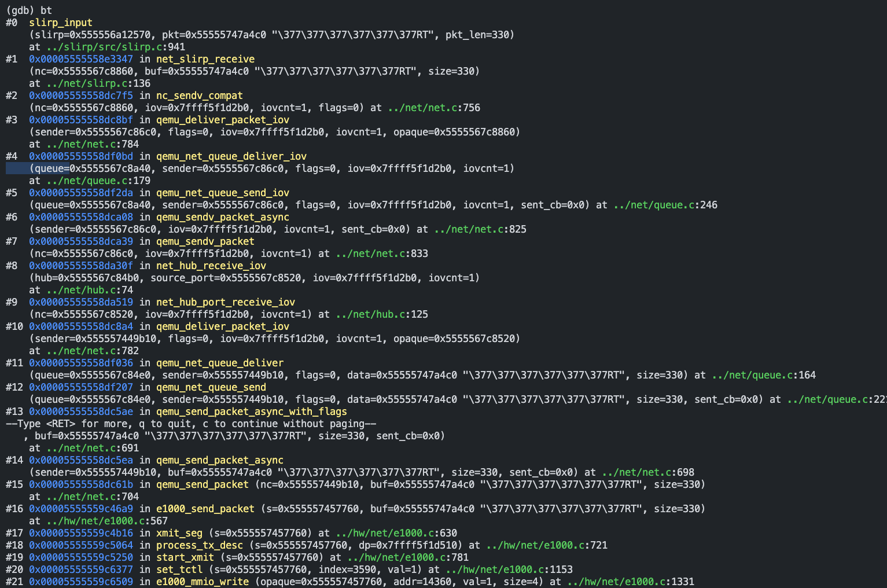The width and height of the screenshot is (887, 588).
Task: Click the path ../net/net.c:825
Action: click(x=480, y=229)
